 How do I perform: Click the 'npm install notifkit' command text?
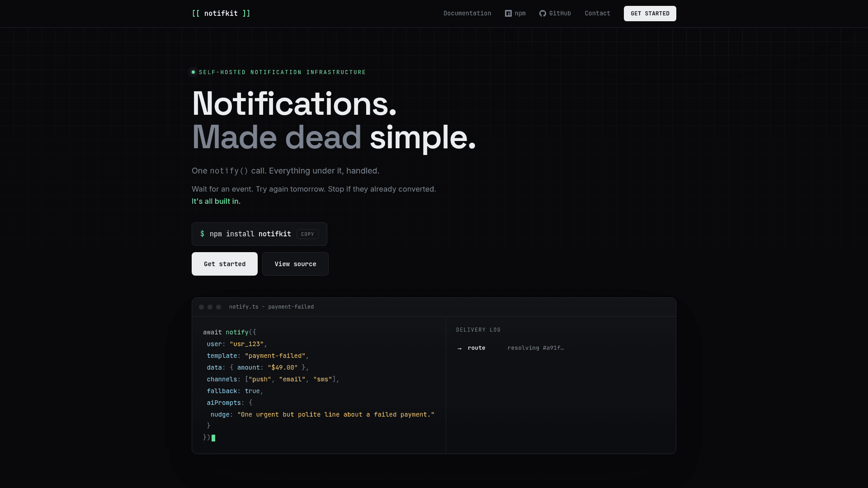(250, 234)
